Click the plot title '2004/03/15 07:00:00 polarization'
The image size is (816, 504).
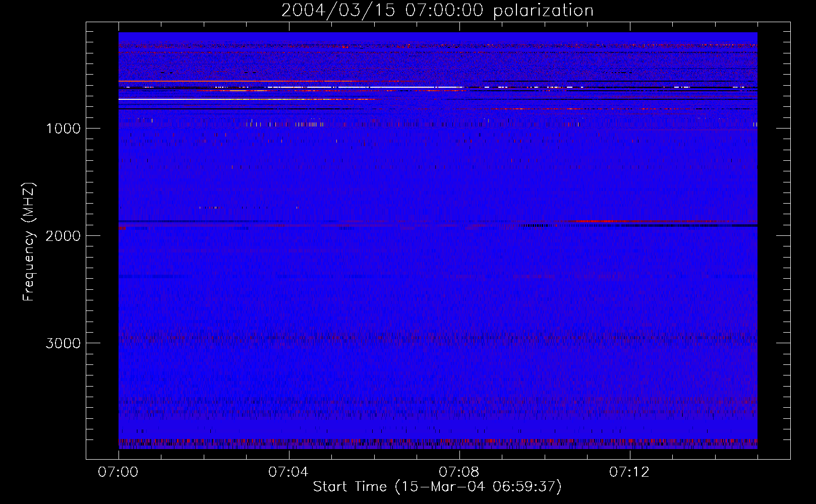437,10
